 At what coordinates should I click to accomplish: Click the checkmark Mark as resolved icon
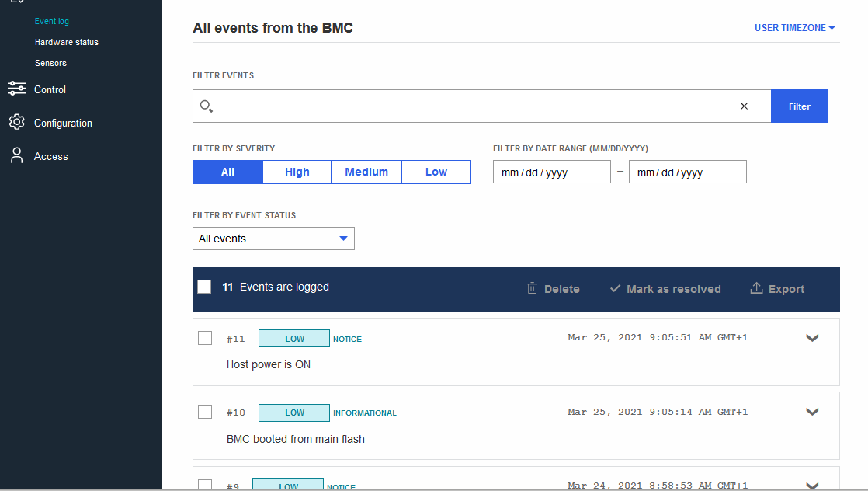point(615,288)
